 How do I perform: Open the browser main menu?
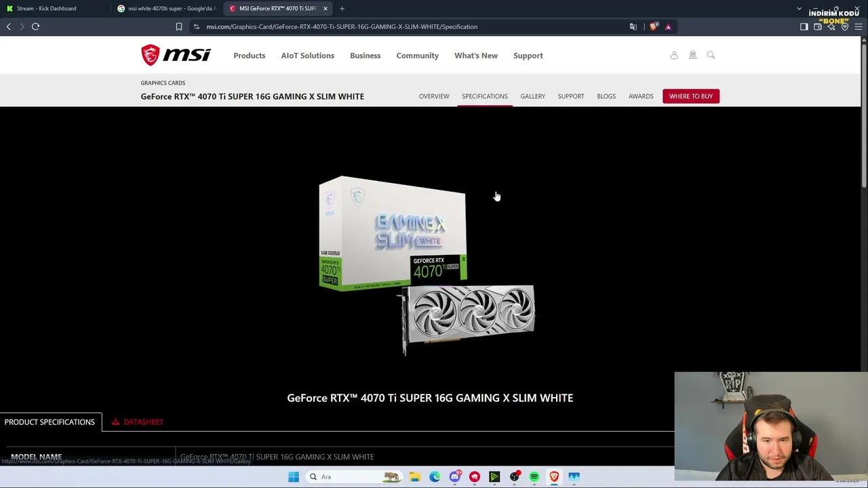pos(859,26)
